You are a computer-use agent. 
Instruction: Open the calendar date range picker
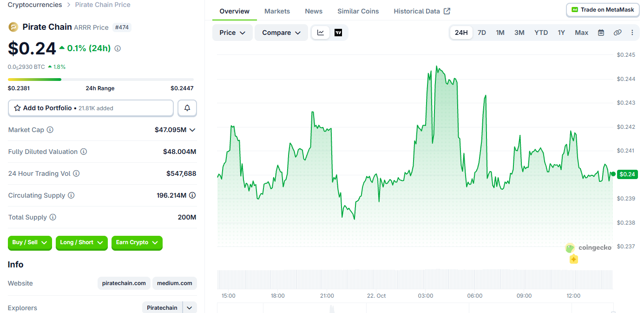coord(601,33)
